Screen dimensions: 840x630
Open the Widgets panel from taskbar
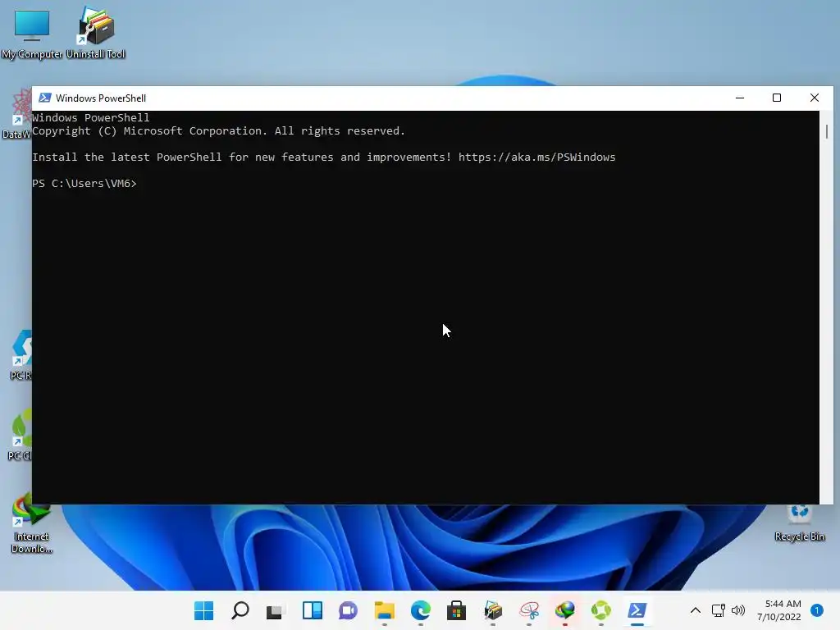(313, 610)
